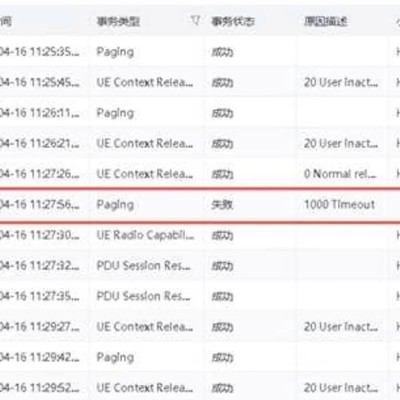The image size is (400, 400).
Task: Click 成功 status in the 11:29:42 row
Action: pyautogui.click(x=222, y=358)
